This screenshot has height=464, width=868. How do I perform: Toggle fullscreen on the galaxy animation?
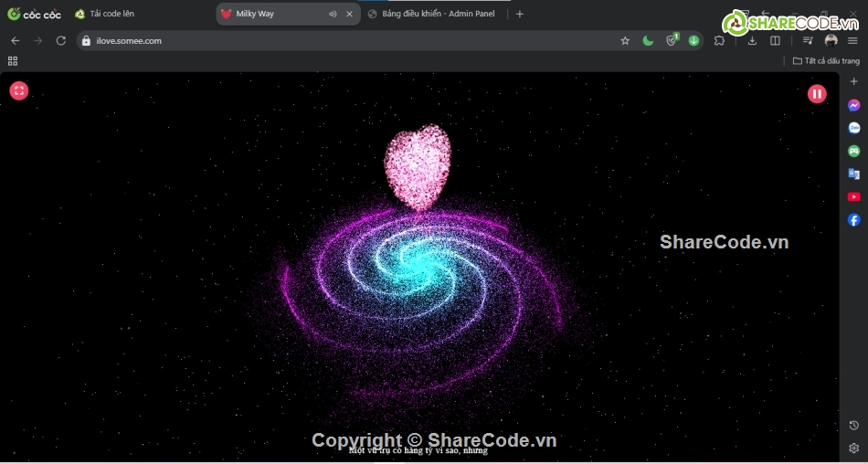pyautogui.click(x=19, y=90)
